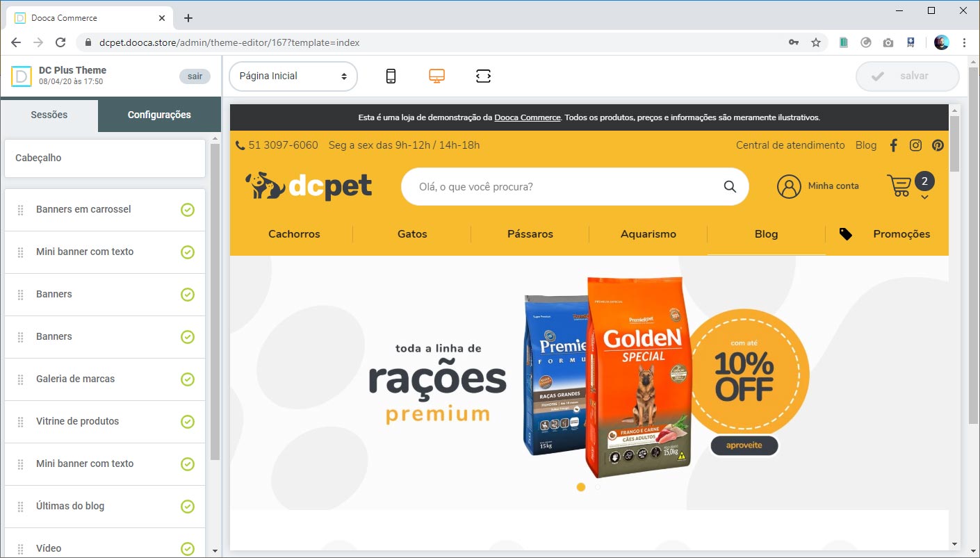The width and height of the screenshot is (980, 558).
Task: Open the Últimas do blog section row
Action: [105, 507]
